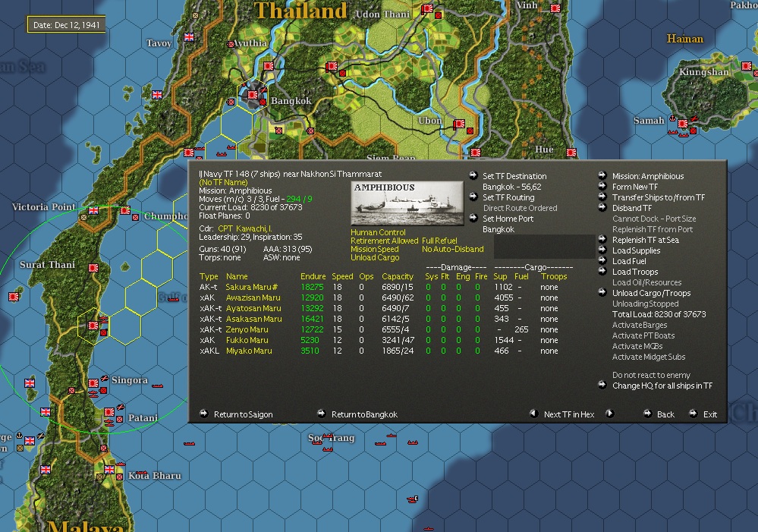The height and width of the screenshot is (532, 758).
Task: Select commander CPT Kawachi, I.
Action: click(x=244, y=228)
